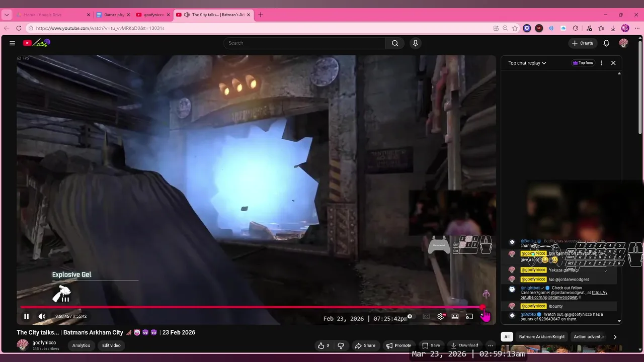Image resolution: width=644 pixels, height=362 pixels.
Task: Open browser Downloads
Action: pos(613,28)
